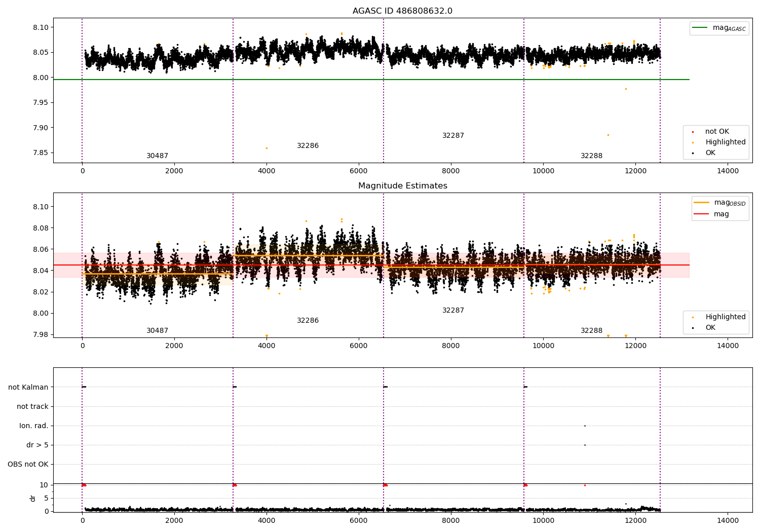The image size is (760, 532).
Task: Click the 'Magnitude Estimates' title
Action: [x=403, y=186]
